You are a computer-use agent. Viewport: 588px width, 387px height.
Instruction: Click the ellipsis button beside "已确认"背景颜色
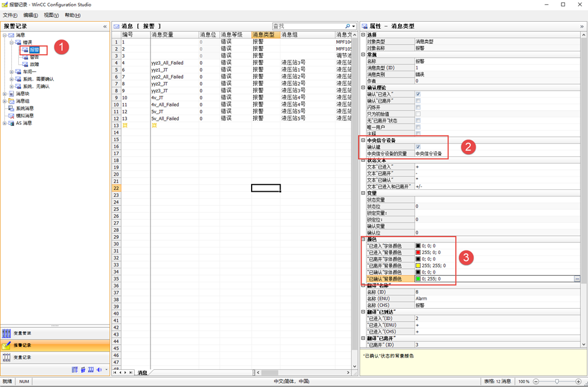[x=577, y=279]
